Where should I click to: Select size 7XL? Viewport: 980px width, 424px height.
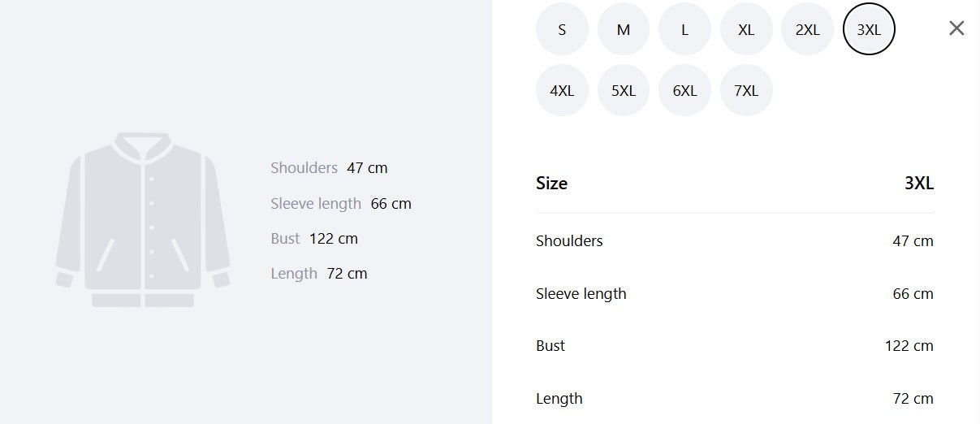coord(746,90)
